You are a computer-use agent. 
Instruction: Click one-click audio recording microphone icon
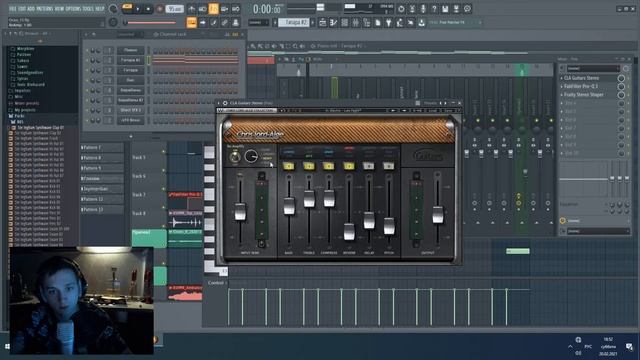pyautogui.click(x=423, y=9)
